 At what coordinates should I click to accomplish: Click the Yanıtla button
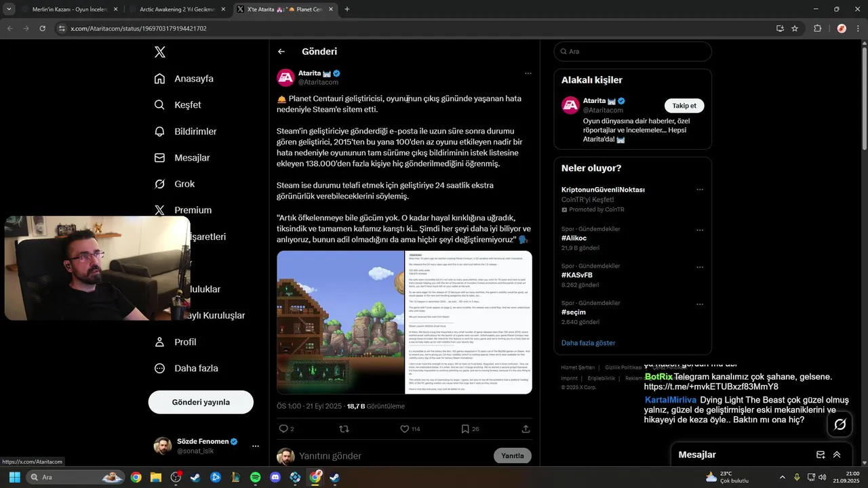[513, 456]
